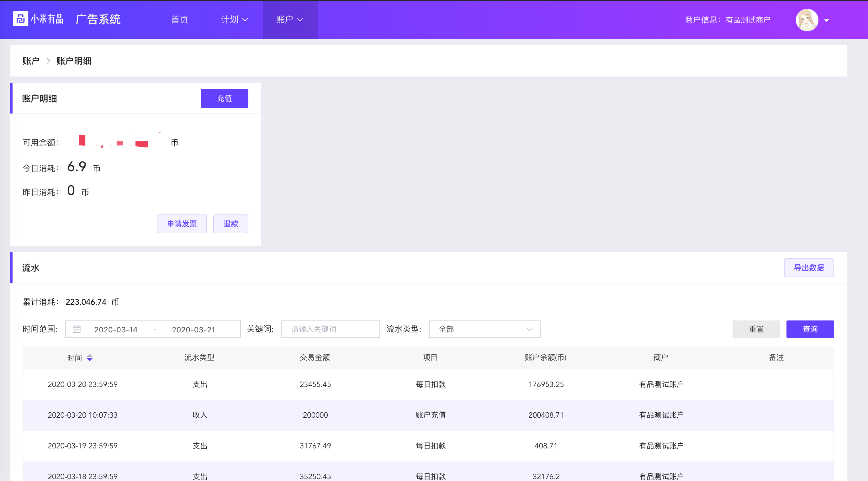Click the start date 2020-03-14 field

point(116,330)
